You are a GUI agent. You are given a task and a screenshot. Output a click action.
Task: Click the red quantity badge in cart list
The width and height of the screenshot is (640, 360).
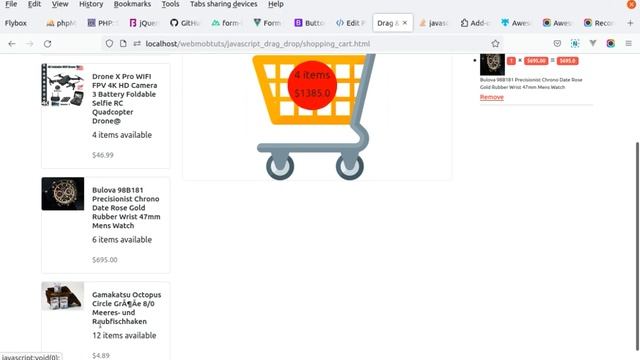click(x=511, y=61)
